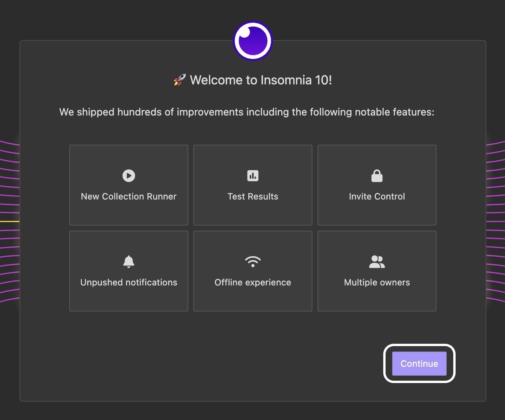Select the Multiple owners label
Image resolution: width=505 pixels, height=420 pixels.
coord(377,282)
